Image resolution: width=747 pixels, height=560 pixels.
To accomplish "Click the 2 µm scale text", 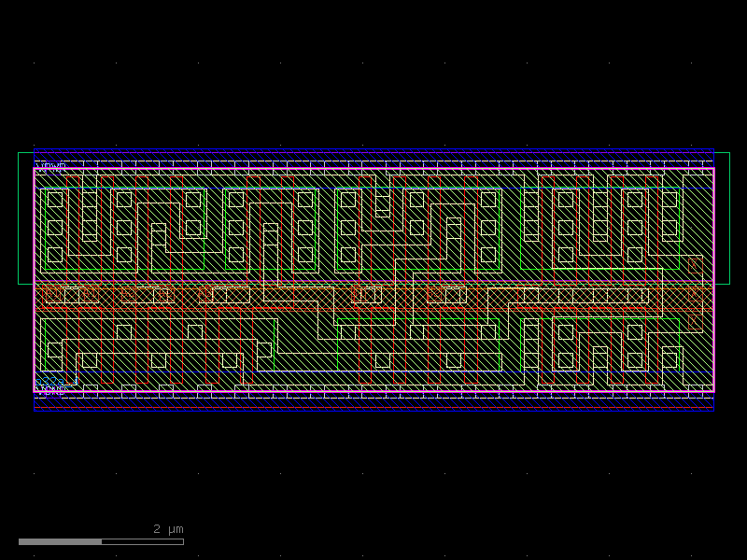I will coord(168,529).
